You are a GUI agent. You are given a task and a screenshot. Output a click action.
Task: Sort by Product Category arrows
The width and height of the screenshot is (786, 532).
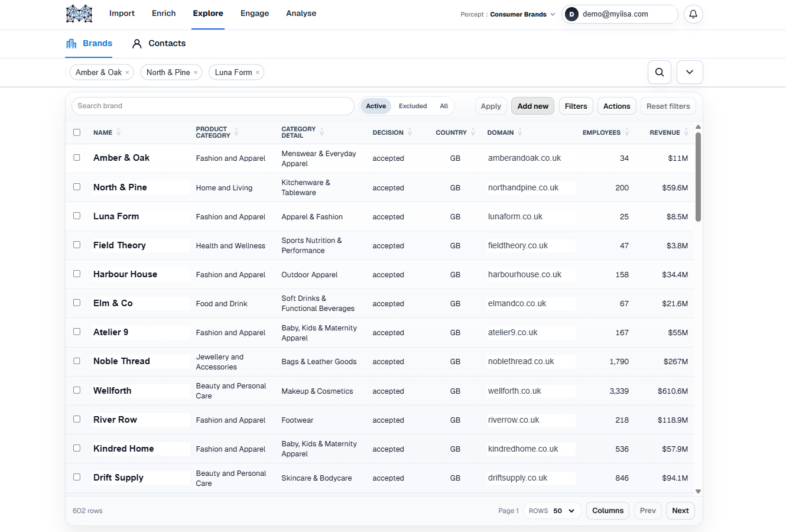click(x=236, y=132)
